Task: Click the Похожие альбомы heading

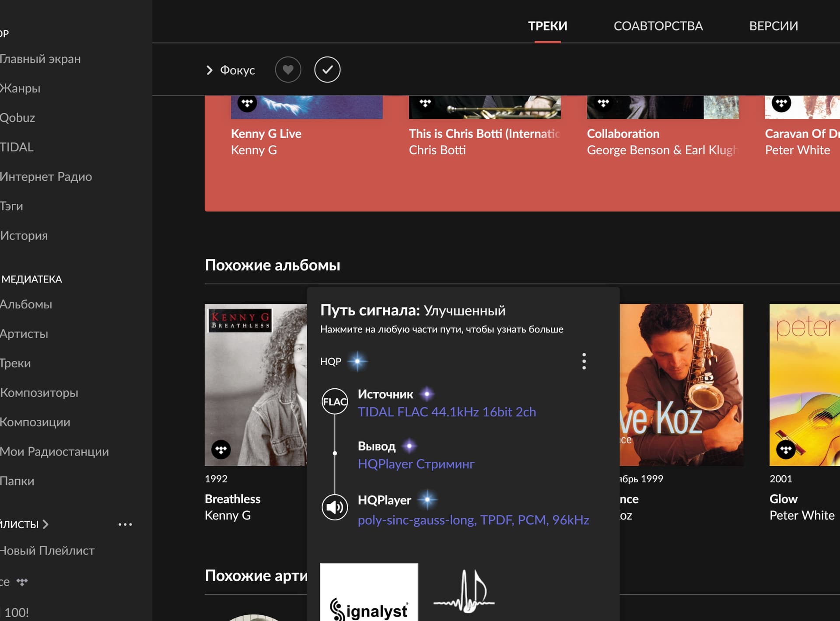Action: [272, 265]
